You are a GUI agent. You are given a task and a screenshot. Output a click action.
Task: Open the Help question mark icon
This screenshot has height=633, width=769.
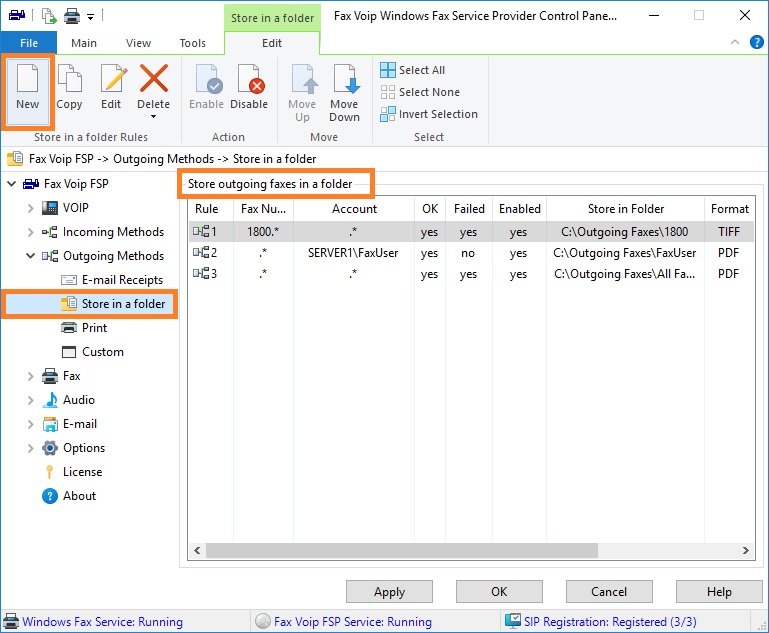[757, 42]
